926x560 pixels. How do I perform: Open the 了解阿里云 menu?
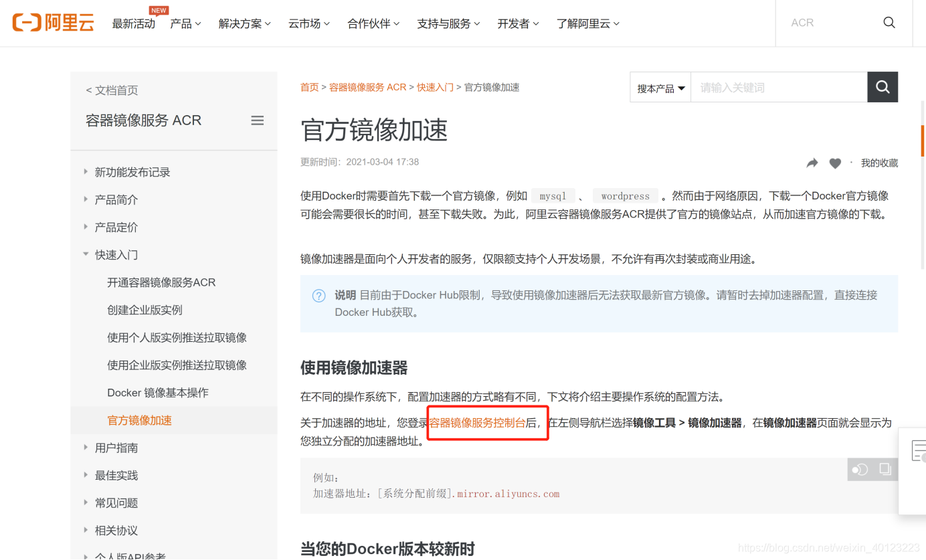[588, 23]
